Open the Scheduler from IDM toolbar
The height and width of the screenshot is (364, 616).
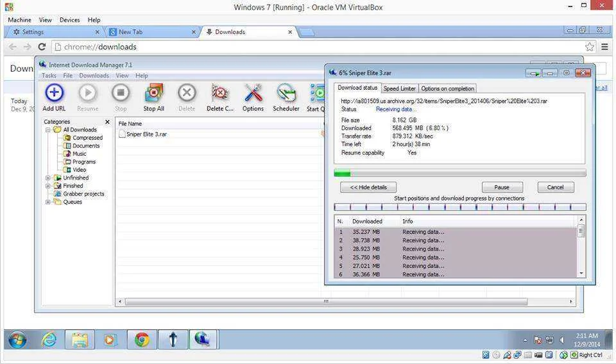pyautogui.click(x=286, y=97)
